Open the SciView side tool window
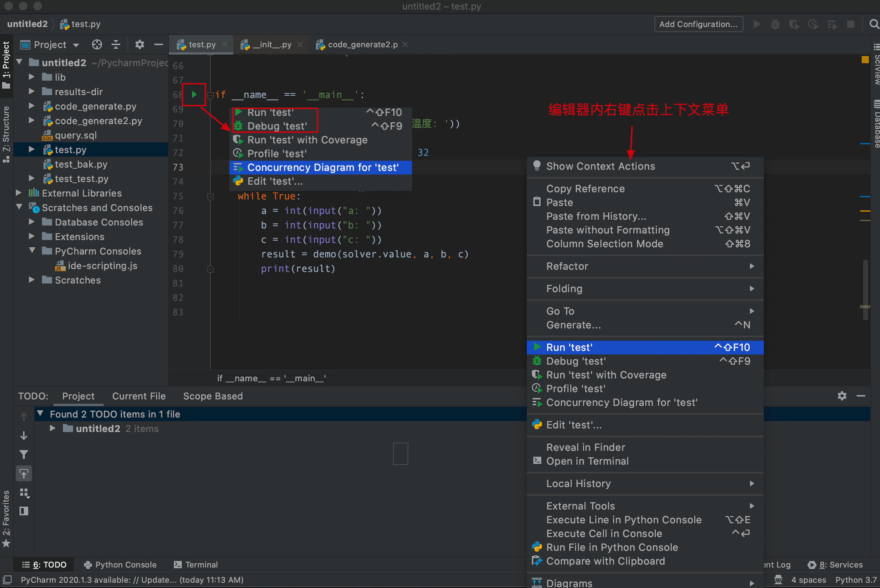 click(876, 63)
